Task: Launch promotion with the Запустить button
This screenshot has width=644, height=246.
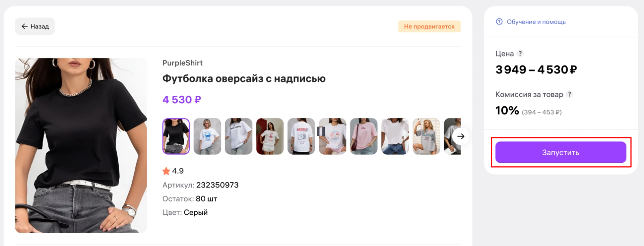Action: (561, 152)
